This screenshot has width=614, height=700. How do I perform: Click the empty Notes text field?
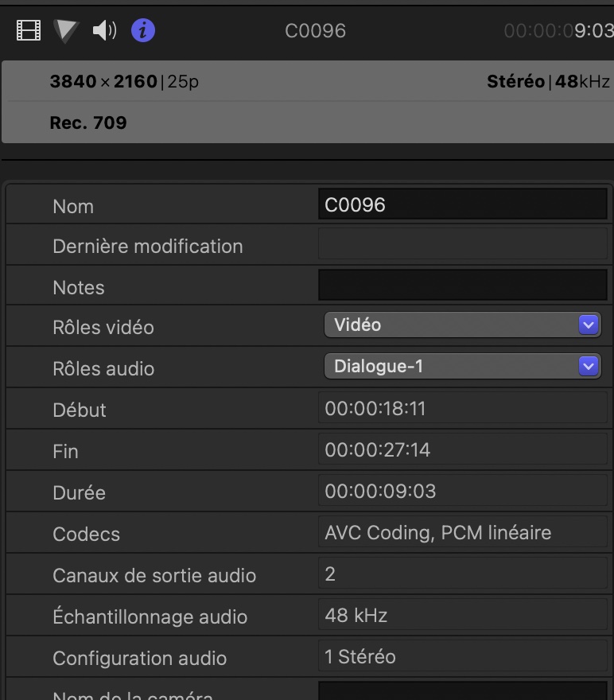462,285
